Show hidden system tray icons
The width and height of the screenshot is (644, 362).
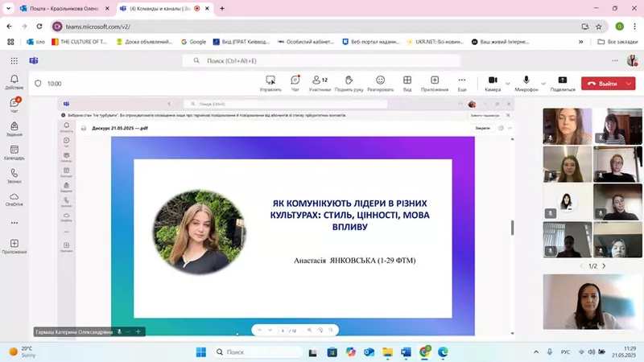pyautogui.click(x=536, y=352)
